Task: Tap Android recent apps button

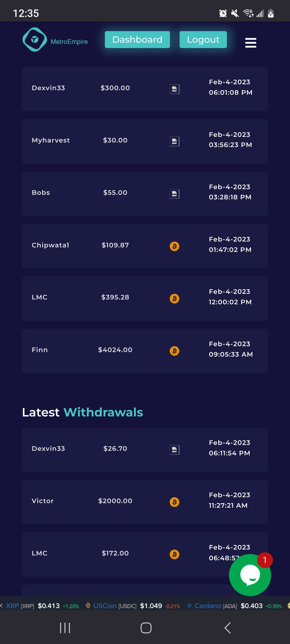Action: [x=65, y=628]
